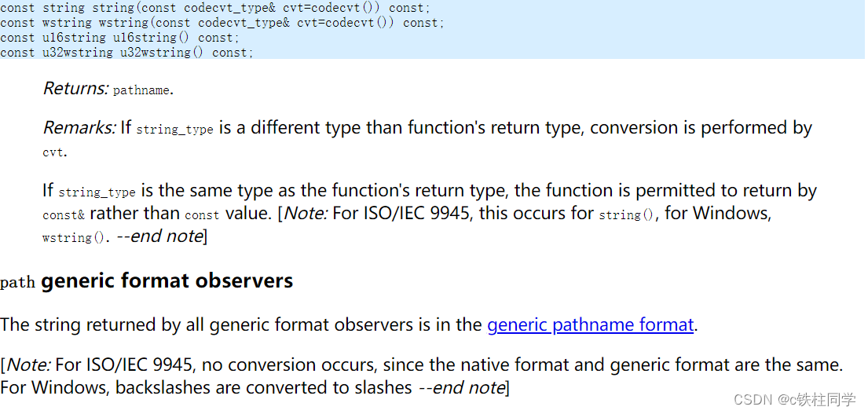Viewport: 868px width, 414px height.
Task: Click the "path generic format observers" heading
Action: [147, 281]
